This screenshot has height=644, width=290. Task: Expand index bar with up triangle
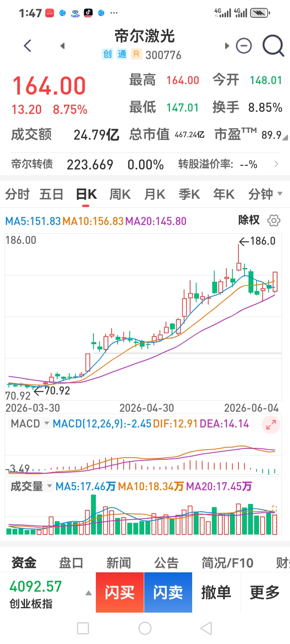click(x=89, y=593)
